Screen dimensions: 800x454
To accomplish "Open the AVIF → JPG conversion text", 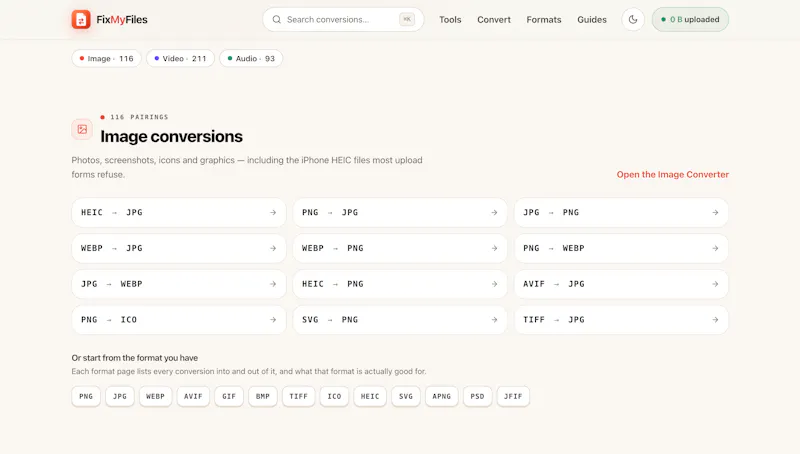I will click(x=554, y=284).
